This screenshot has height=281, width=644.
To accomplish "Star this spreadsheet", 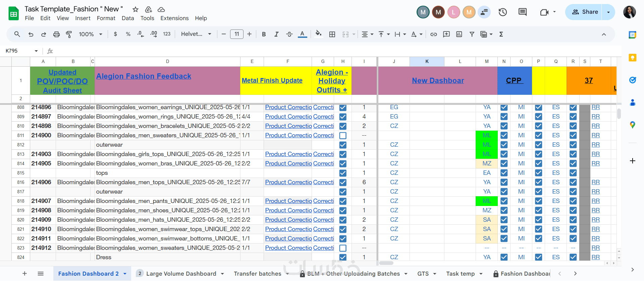I will coord(136,9).
